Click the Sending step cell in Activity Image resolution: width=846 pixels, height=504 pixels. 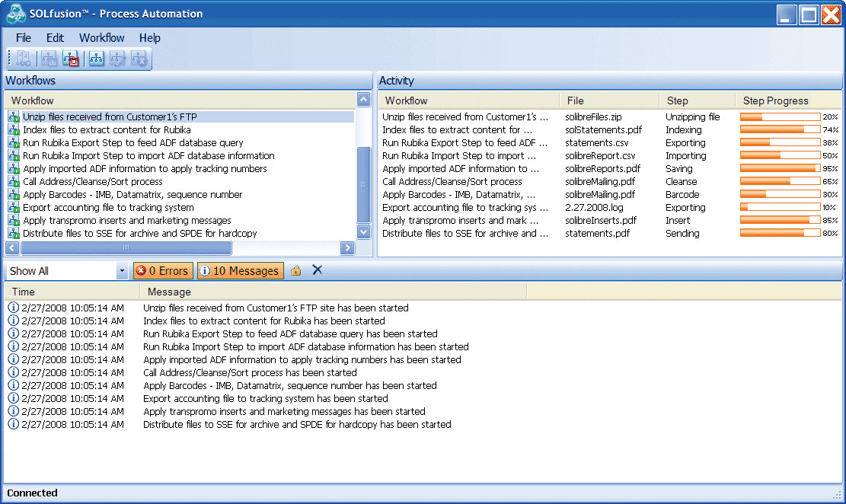coord(682,233)
